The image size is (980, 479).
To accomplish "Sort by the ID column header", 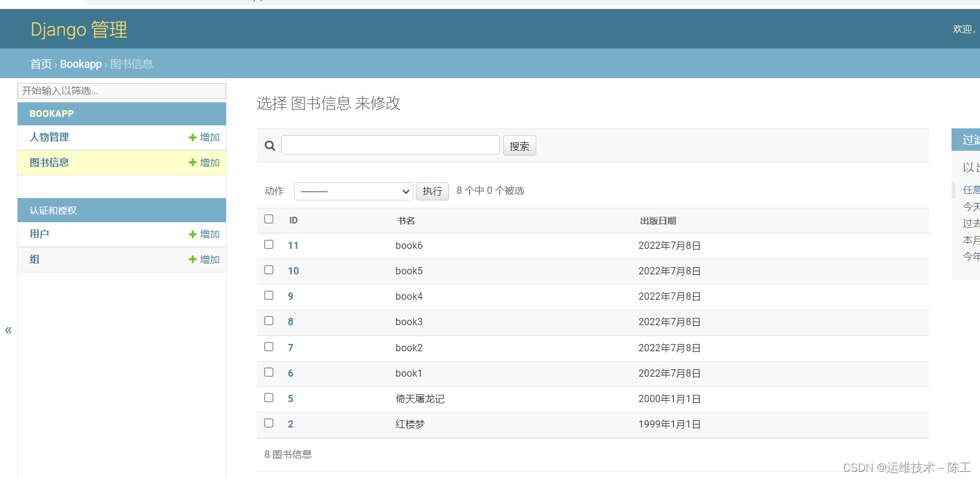I will pos(293,220).
